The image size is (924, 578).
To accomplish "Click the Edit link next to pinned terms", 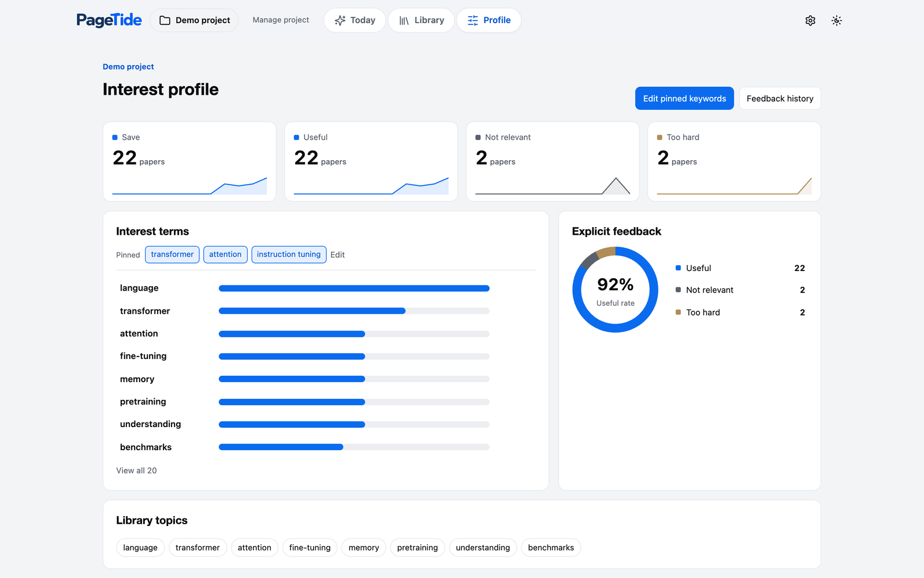I will [x=337, y=255].
